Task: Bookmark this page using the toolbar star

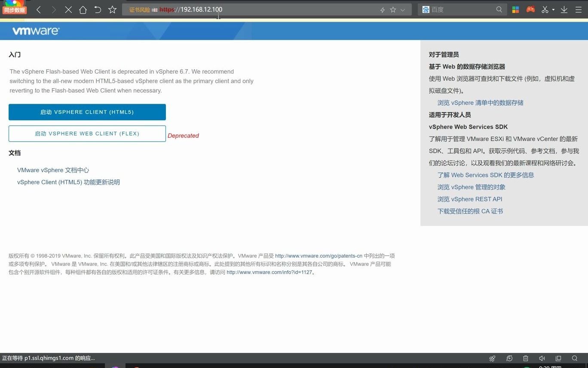Action: (x=112, y=9)
